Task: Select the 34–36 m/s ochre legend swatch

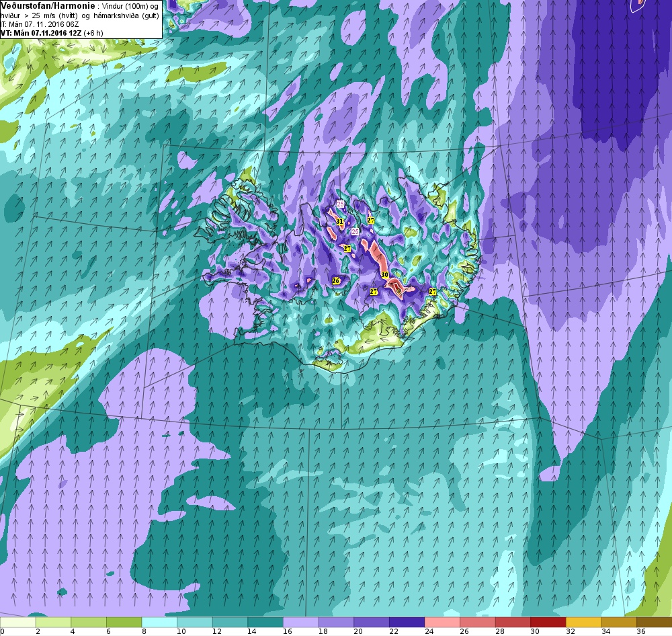Action: pyautogui.click(x=619, y=622)
